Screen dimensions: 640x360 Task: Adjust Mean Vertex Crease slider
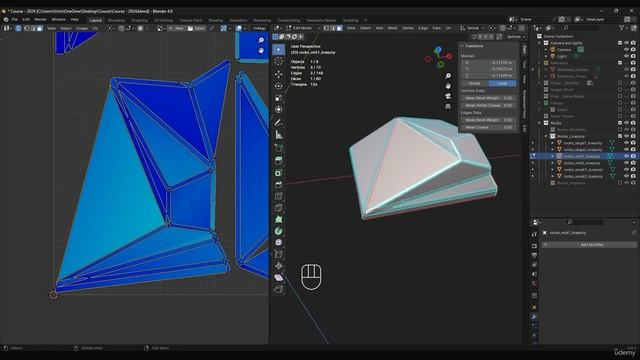489,105
